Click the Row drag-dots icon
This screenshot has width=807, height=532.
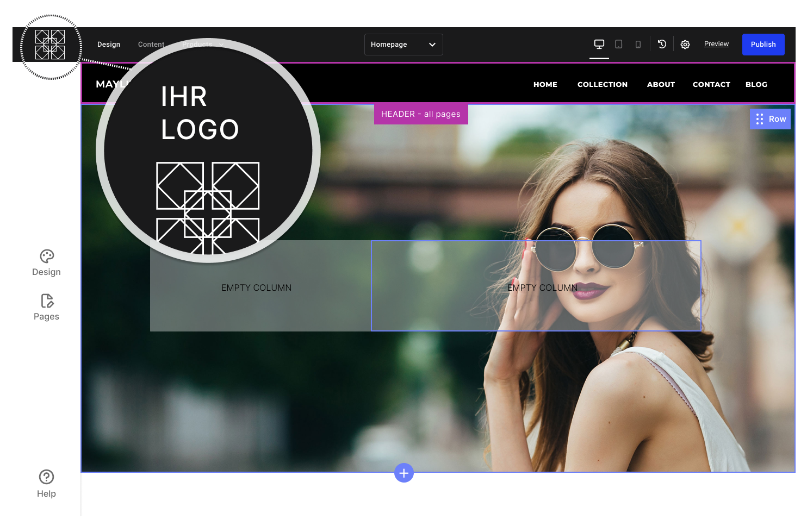(x=760, y=119)
